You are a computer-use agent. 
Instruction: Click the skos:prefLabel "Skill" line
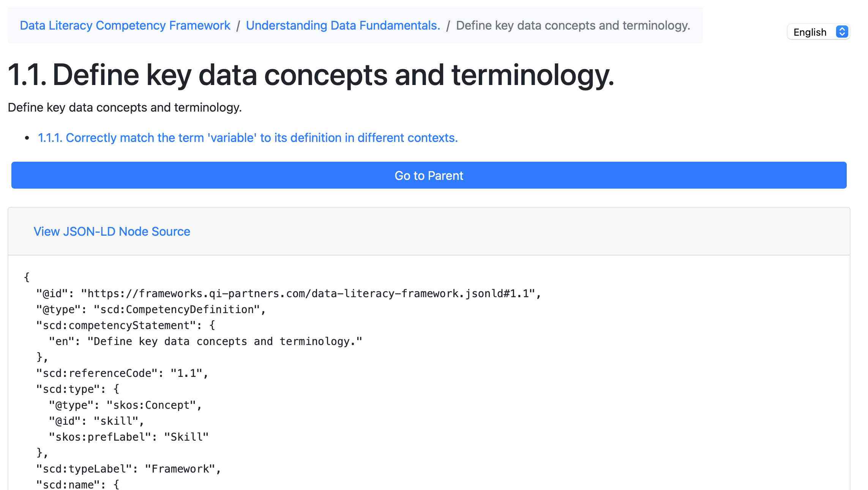pos(129,437)
